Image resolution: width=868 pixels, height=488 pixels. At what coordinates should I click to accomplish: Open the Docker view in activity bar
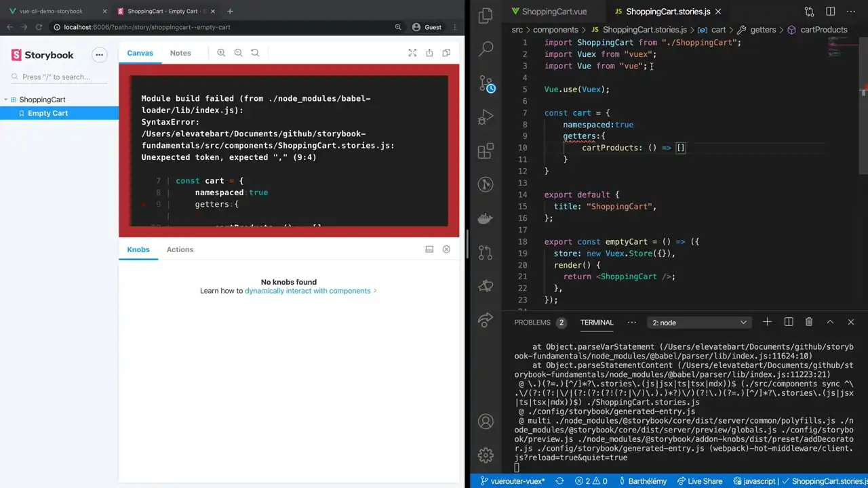(486, 218)
